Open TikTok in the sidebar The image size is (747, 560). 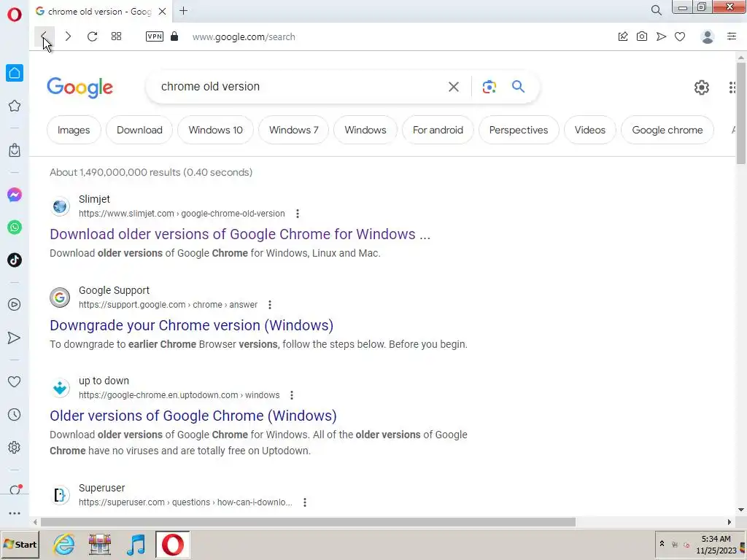point(15,260)
